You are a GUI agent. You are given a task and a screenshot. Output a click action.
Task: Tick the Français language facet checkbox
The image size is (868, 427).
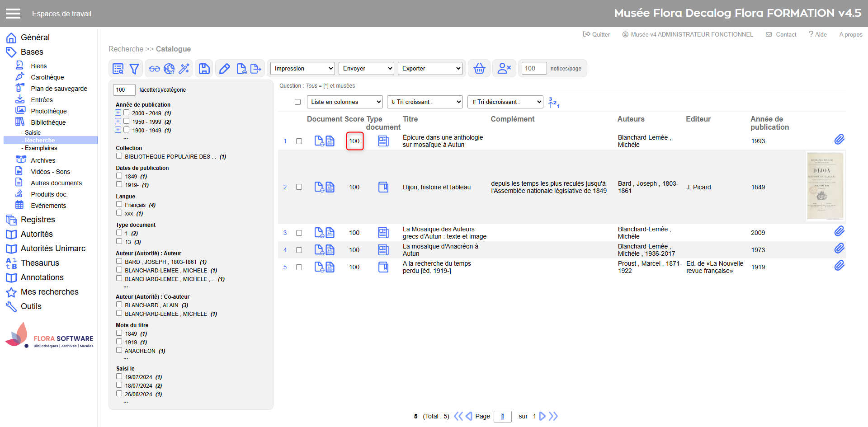[x=119, y=204]
